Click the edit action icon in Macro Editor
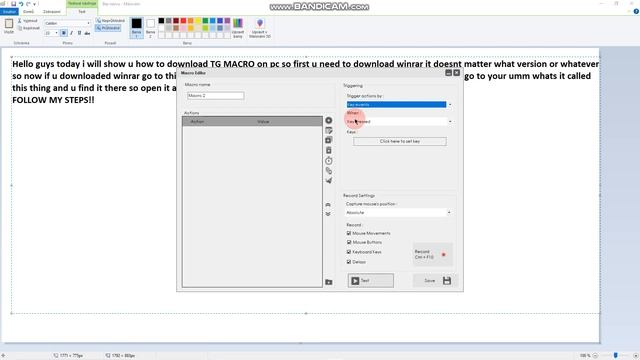The image size is (640, 360). (x=329, y=130)
